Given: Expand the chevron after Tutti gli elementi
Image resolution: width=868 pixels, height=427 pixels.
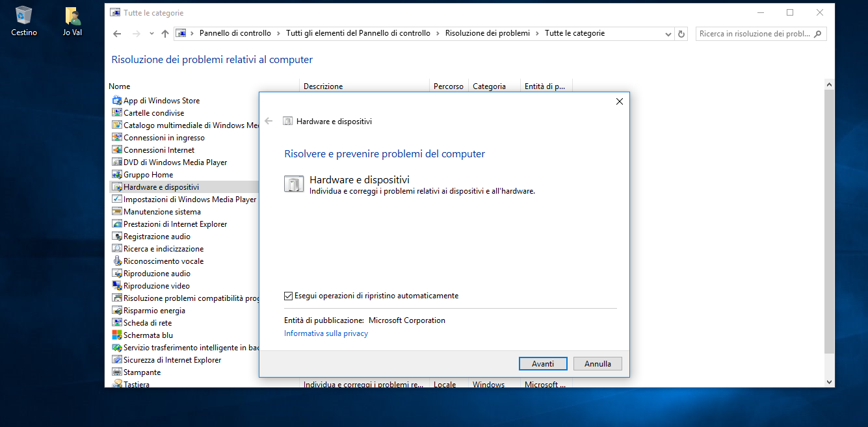Looking at the screenshot, I should tap(438, 33).
